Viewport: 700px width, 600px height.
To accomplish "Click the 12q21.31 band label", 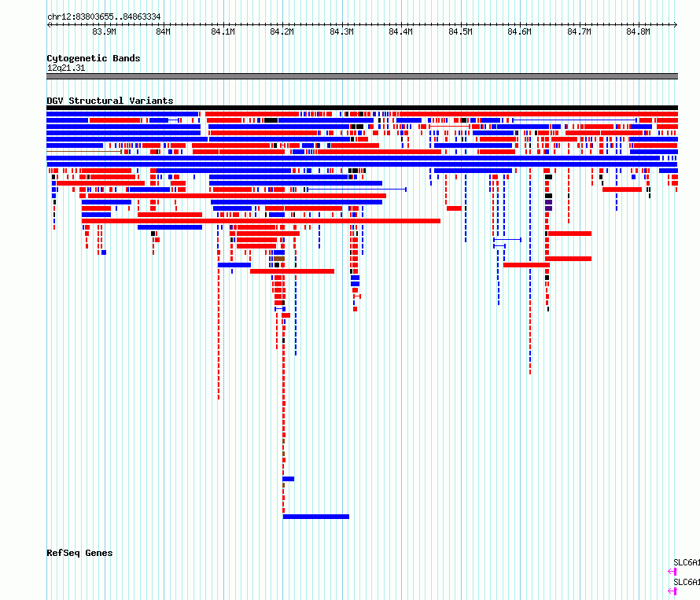I will coord(66,68).
